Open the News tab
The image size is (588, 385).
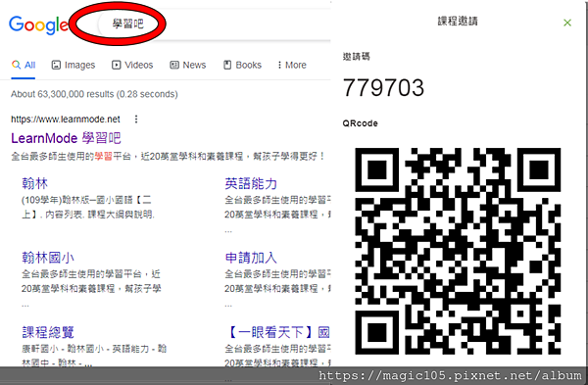point(187,66)
